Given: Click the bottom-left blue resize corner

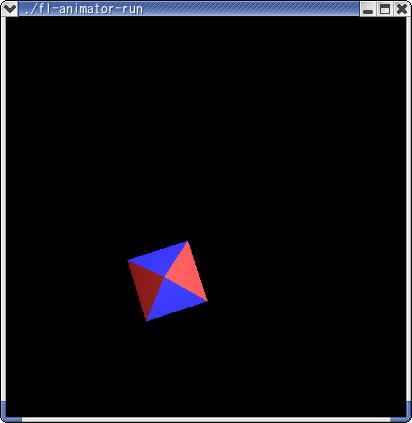Looking at the screenshot, I should (11, 413).
